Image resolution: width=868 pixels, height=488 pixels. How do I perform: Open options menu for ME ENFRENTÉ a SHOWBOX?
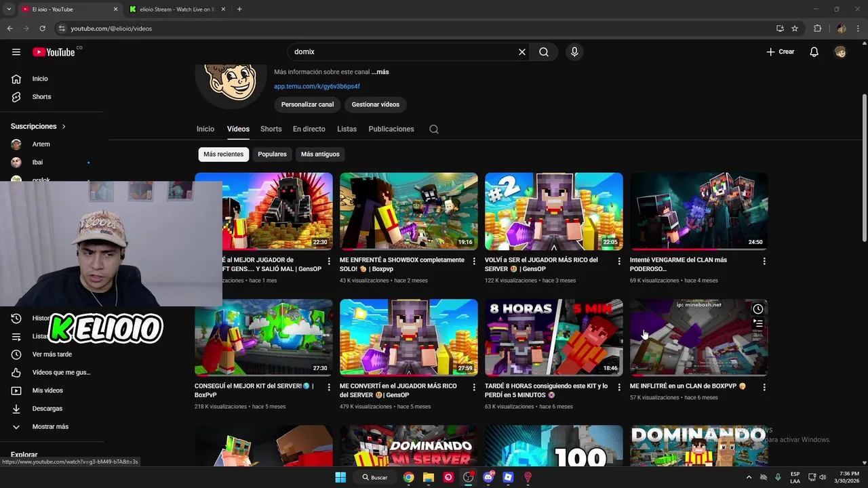point(474,261)
